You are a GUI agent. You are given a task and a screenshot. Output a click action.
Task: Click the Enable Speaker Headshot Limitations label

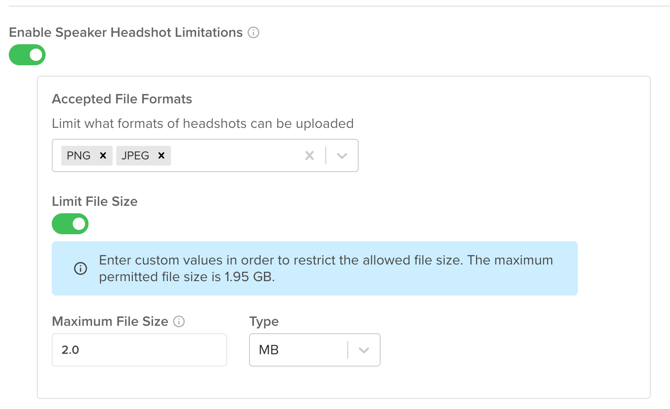tap(126, 33)
